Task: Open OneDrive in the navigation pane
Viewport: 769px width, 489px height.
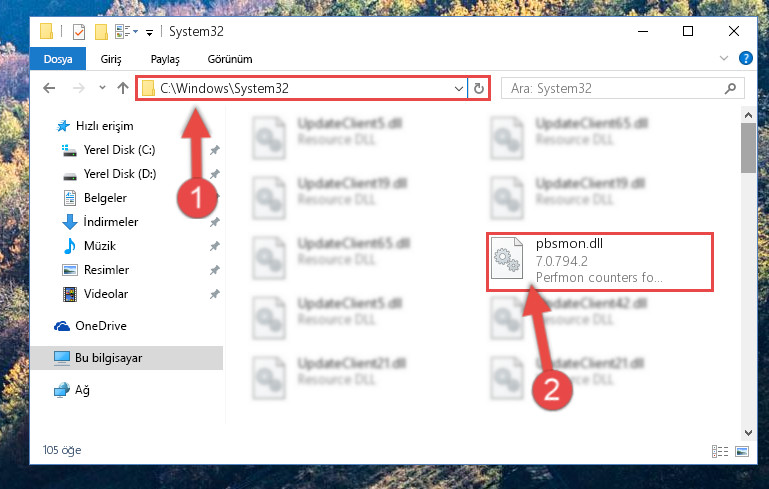Action: [101, 326]
